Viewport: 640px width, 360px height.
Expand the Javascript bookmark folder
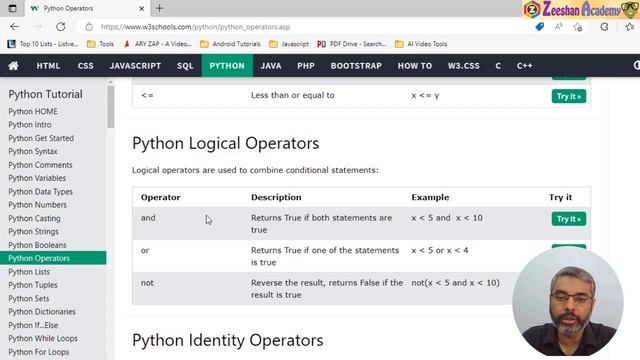289,44
